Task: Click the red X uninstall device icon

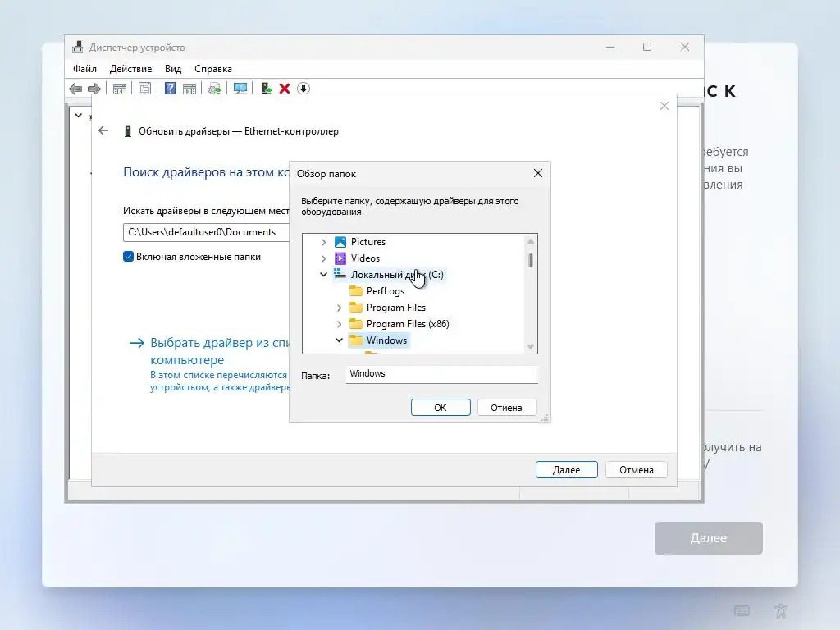Action: tap(285, 89)
